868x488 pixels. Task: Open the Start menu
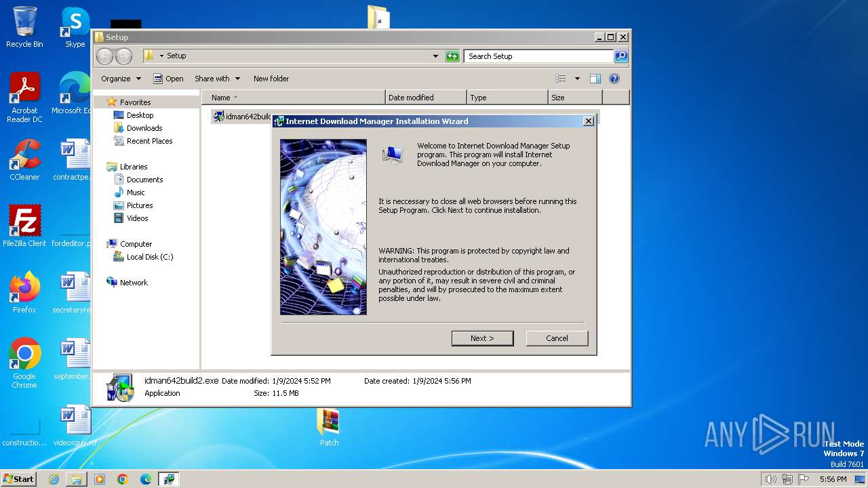19,479
